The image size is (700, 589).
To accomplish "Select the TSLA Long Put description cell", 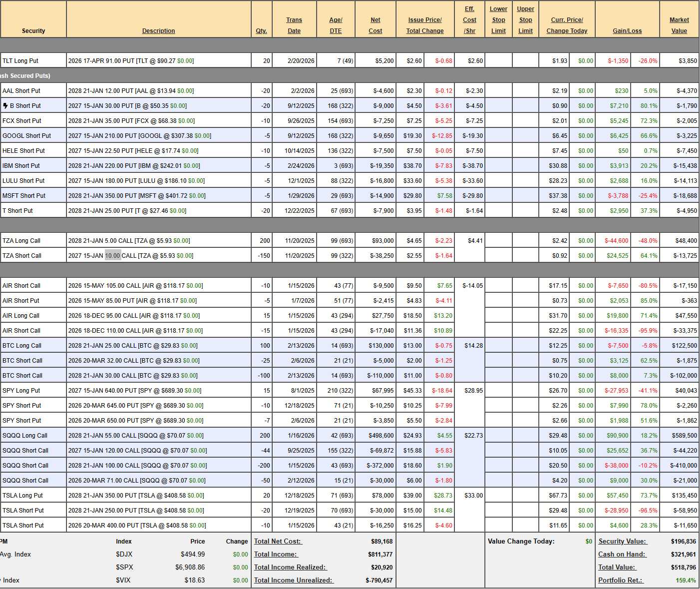I will 158,496.
